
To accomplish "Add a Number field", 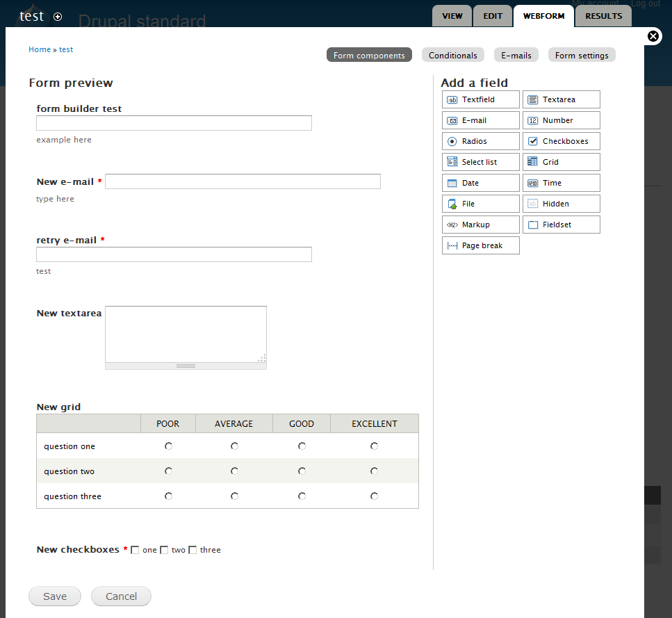I will coord(561,120).
